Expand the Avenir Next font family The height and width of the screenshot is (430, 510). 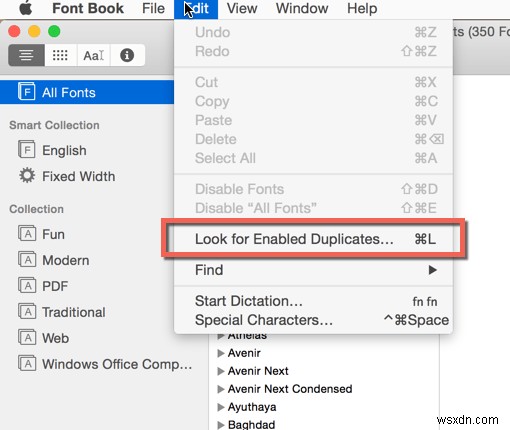pos(220,371)
